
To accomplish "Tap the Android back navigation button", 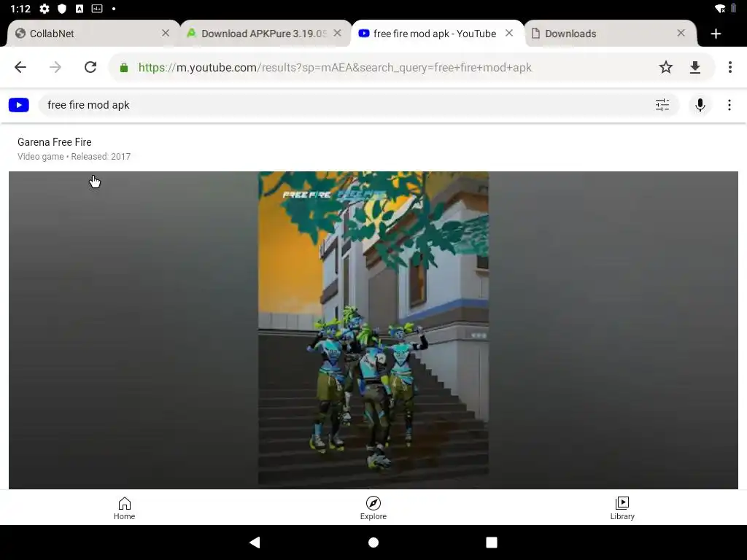I will pyautogui.click(x=255, y=542).
